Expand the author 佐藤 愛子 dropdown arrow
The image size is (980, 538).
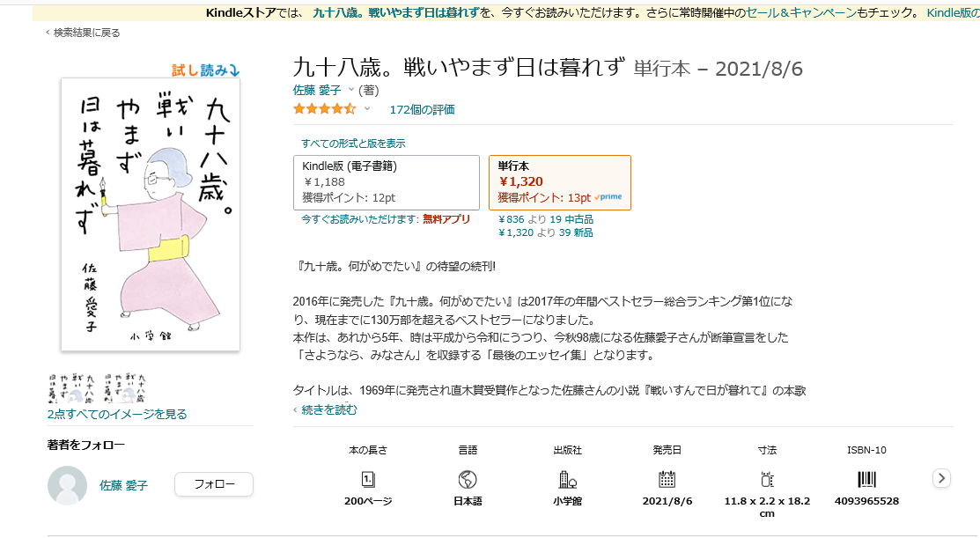(351, 90)
